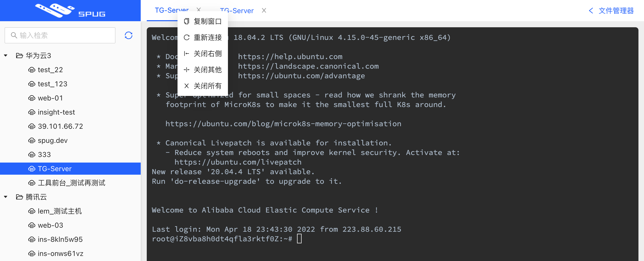This screenshot has width=644, height=261.
Task: Click the reconnect arrow icon beside 重新连接
Action: (x=186, y=37)
